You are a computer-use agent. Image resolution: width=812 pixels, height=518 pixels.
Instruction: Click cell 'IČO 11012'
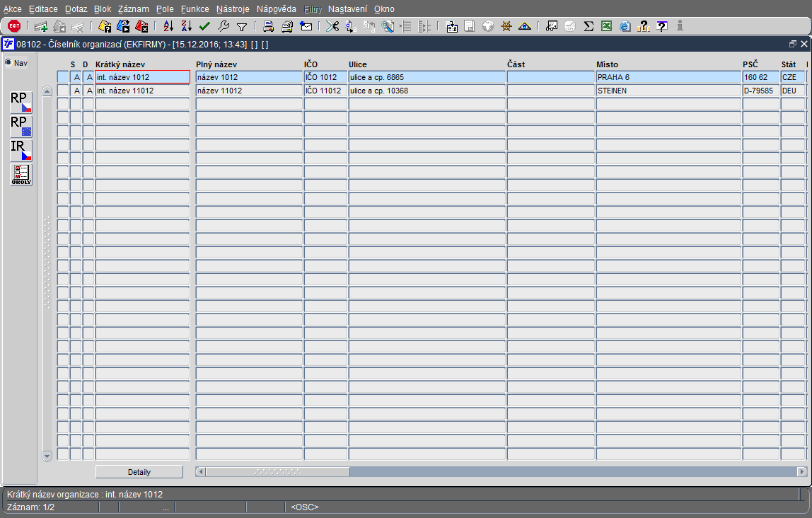tap(325, 91)
